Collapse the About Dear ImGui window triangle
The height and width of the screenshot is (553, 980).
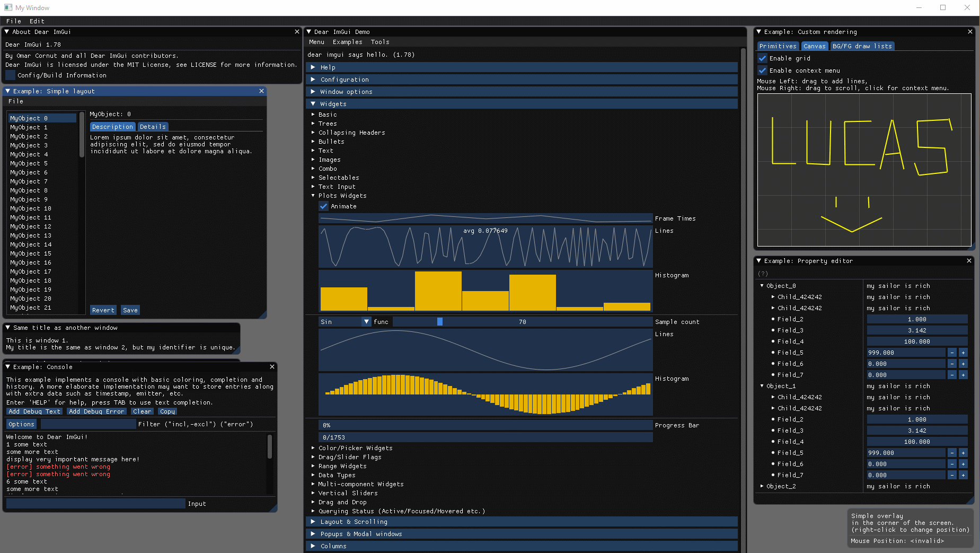point(7,32)
